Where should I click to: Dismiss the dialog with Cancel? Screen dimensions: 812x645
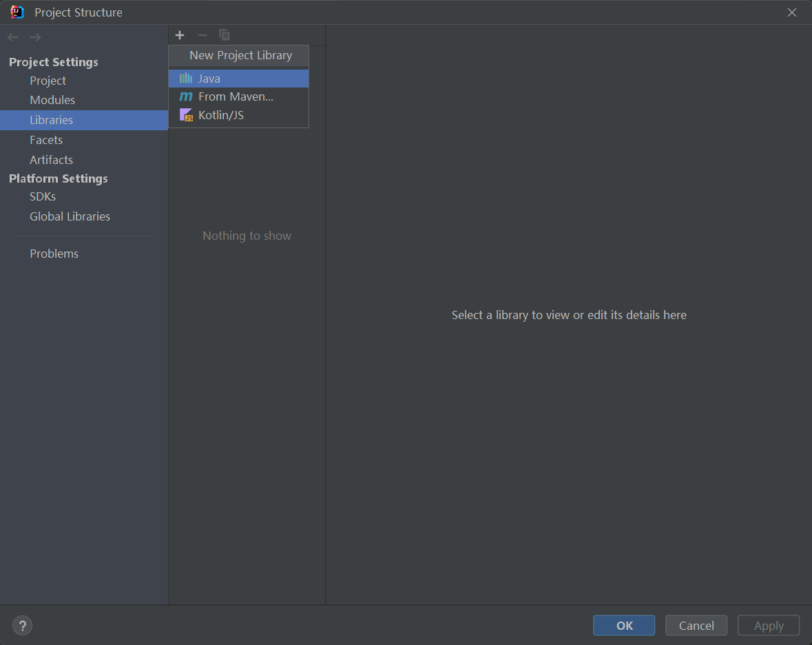(x=696, y=625)
